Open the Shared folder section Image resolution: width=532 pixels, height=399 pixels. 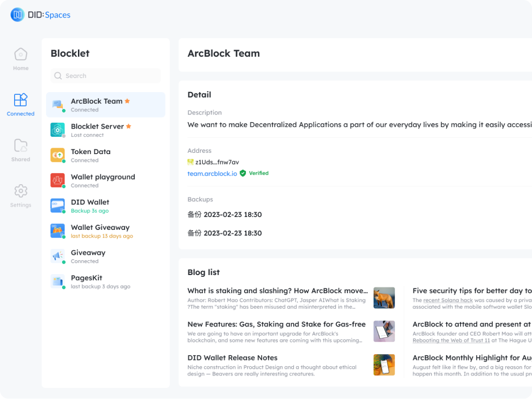[x=21, y=150]
